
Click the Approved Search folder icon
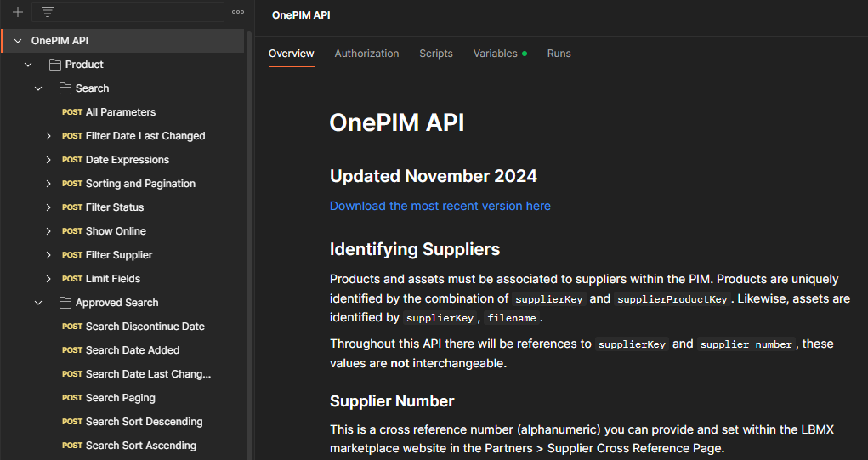click(65, 303)
